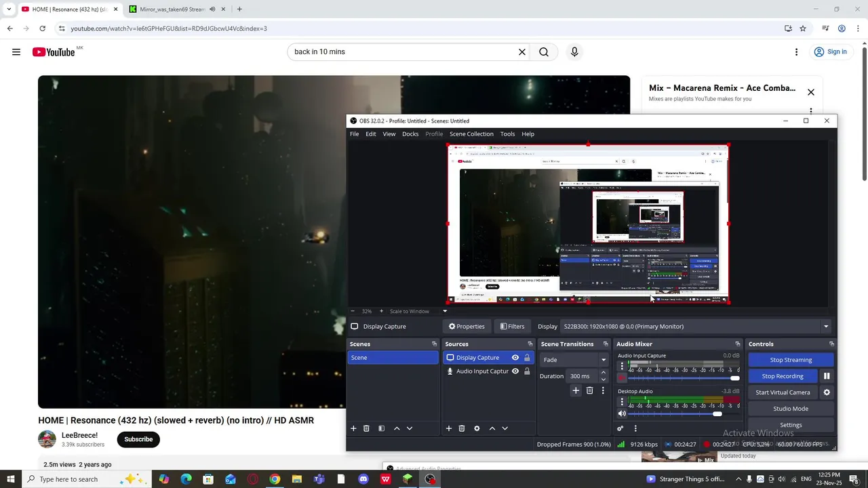Click Stop Recording button

coord(783,376)
